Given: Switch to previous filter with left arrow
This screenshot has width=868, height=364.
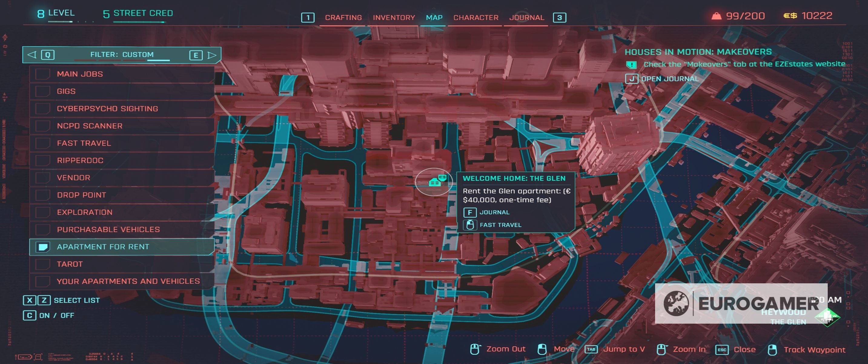Looking at the screenshot, I should pyautogui.click(x=32, y=55).
